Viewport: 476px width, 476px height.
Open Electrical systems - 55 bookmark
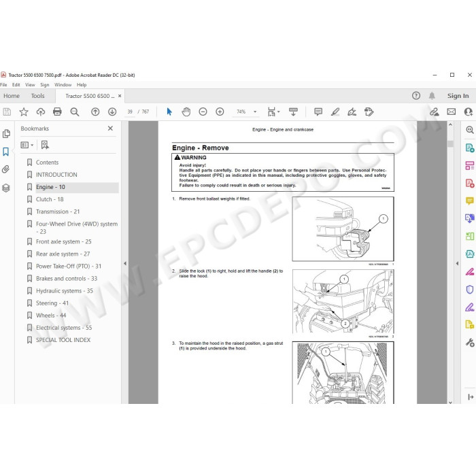point(64,328)
